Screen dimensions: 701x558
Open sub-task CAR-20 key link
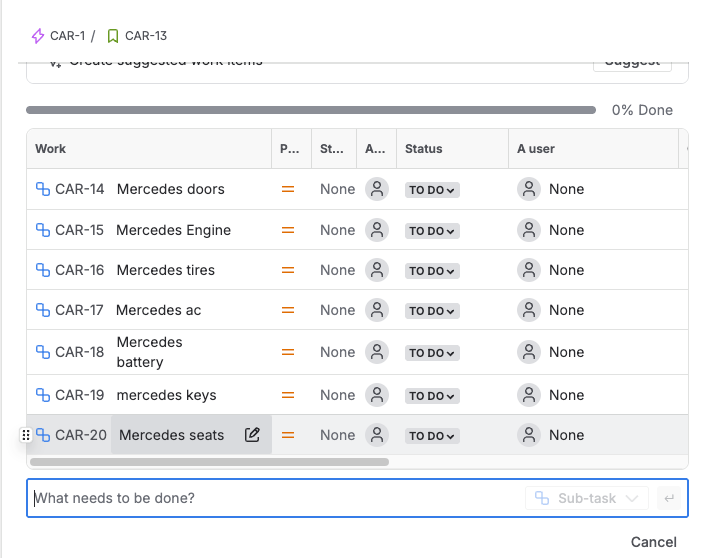pos(81,435)
